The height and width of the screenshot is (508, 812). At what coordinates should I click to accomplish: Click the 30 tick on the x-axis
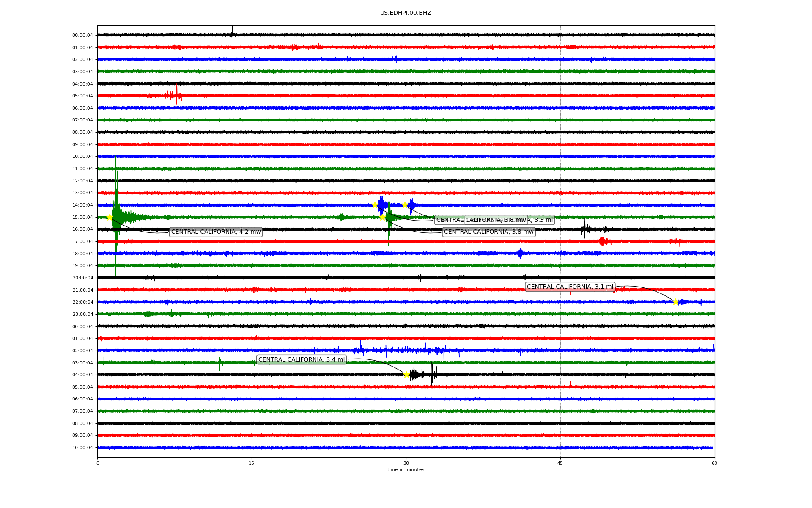(x=406, y=463)
